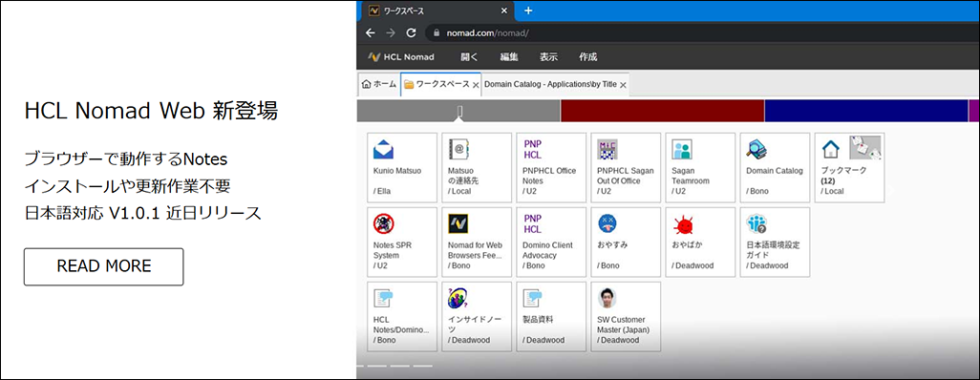Click the browser back arrow
This screenshot has height=380, width=980.
click(x=370, y=32)
